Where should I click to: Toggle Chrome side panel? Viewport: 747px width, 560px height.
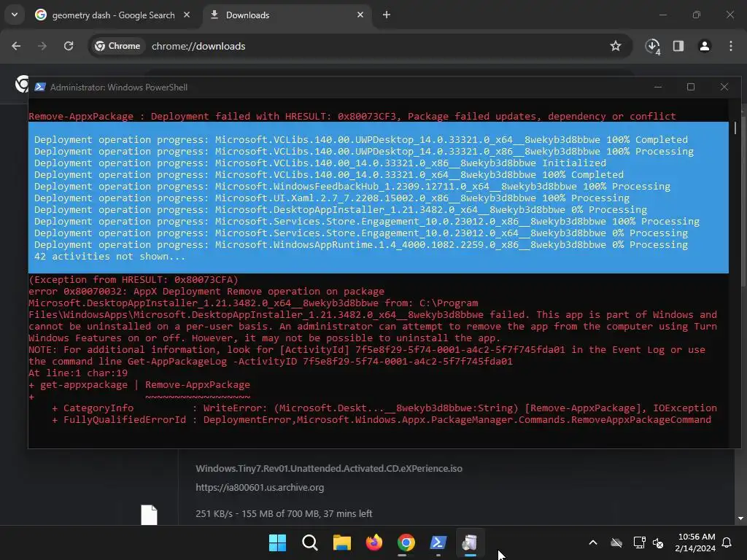(x=678, y=46)
